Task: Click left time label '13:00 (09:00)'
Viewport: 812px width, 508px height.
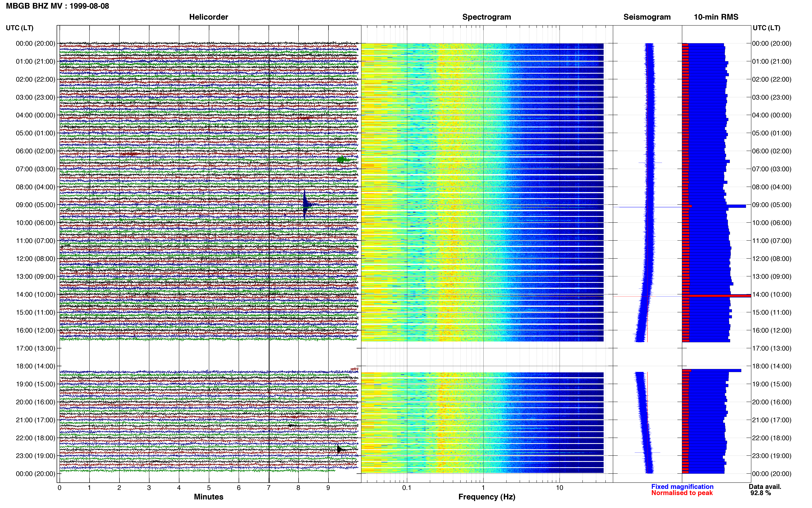Action: pyautogui.click(x=36, y=277)
